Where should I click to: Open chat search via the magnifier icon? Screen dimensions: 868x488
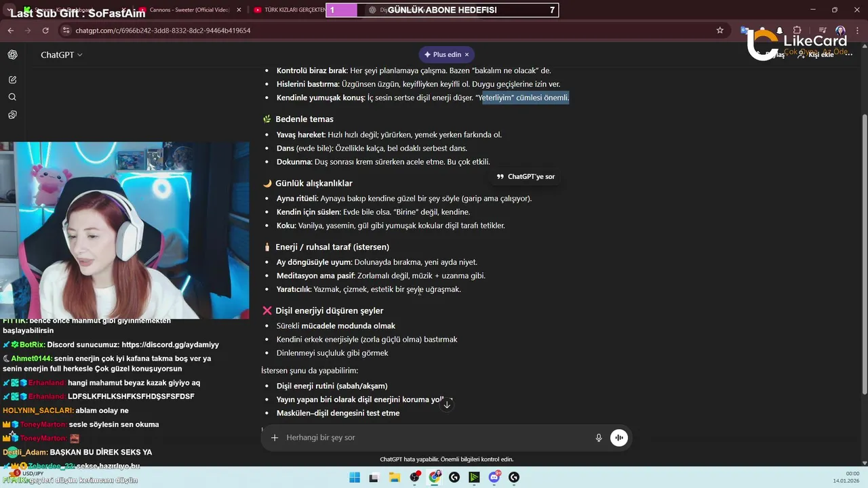(13, 97)
